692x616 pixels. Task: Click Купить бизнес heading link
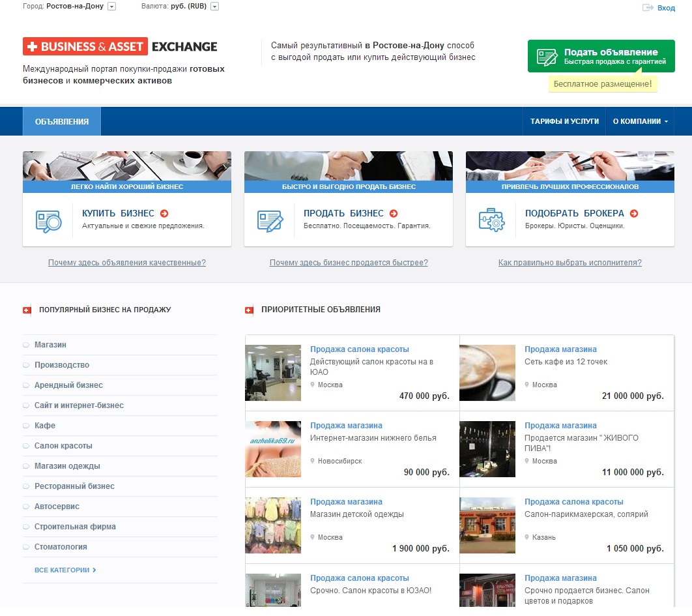[x=119, y=213]
